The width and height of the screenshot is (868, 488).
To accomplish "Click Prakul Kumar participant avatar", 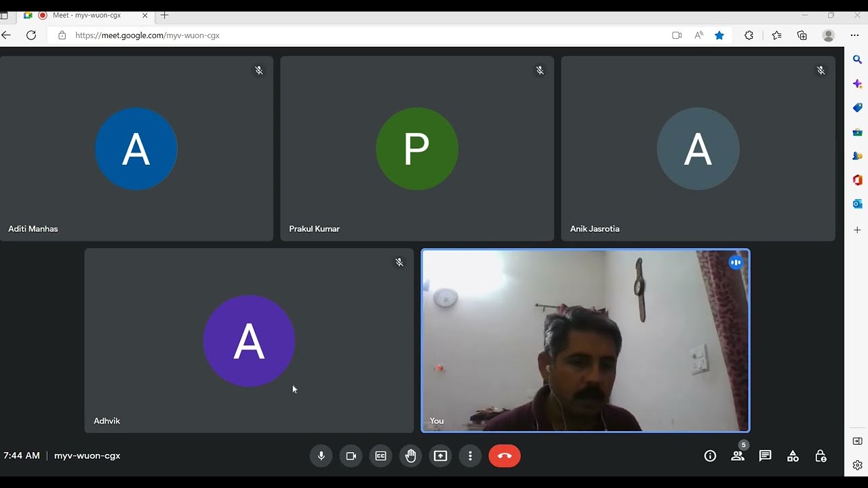I will 417,149.
